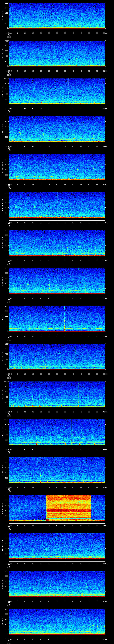Click the Frequency (Hz) axis label of the 22:29 spectrogram
Image resolution: width=114 pixels, height=644 pixels.
(x=3, y=16)
